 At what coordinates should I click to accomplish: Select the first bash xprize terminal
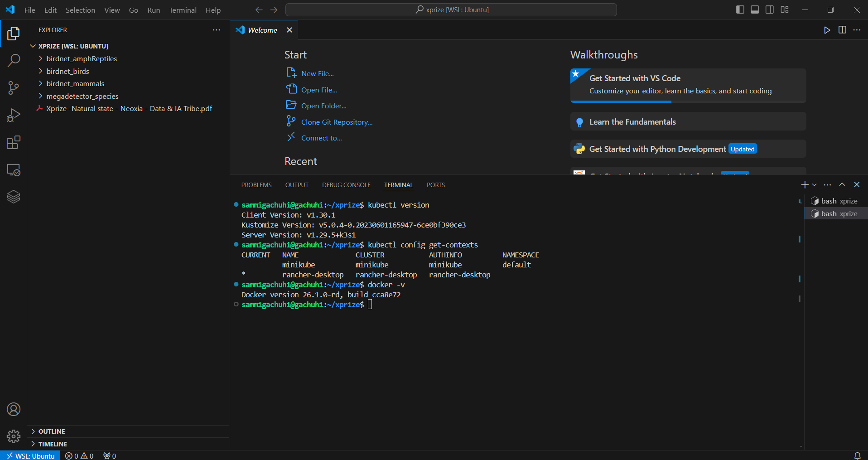point(836,201)
